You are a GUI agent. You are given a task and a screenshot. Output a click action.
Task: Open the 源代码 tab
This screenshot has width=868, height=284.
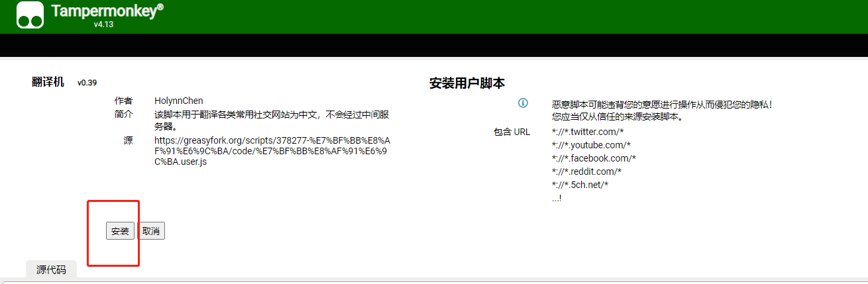tap(51, 269)
